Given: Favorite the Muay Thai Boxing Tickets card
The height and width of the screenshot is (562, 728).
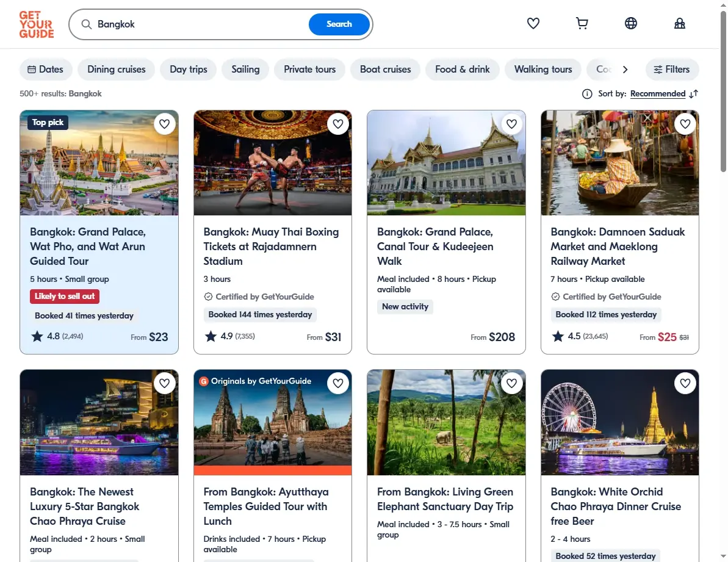Looking at the screenshot, I should 338,124.
